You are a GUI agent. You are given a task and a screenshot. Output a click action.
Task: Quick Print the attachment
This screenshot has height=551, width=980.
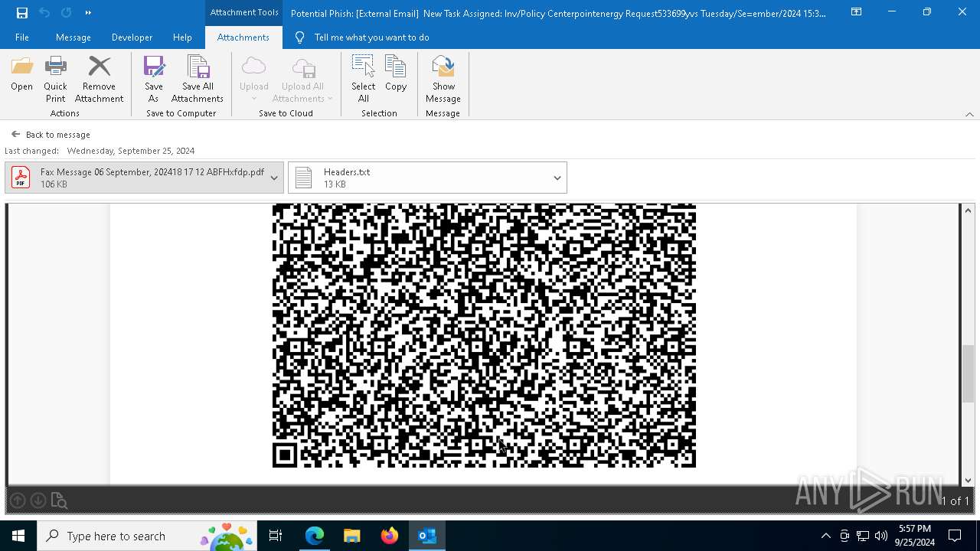coord(55,80)
